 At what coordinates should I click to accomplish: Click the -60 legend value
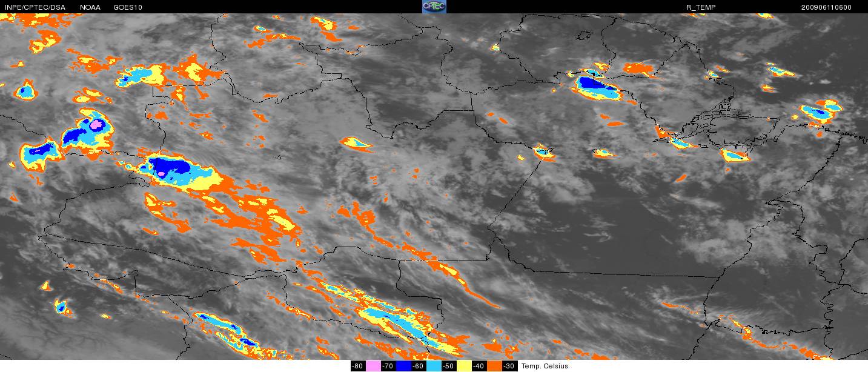(x=419, y=366)
